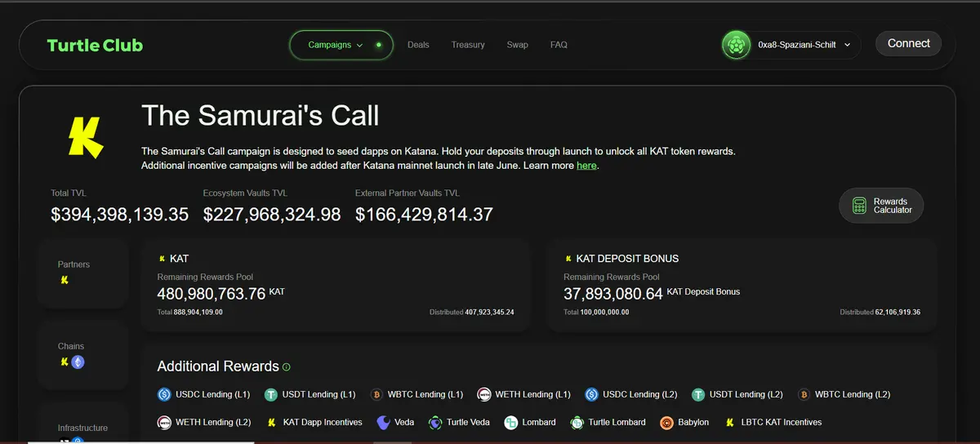This screenshot has width=980, height=444.
Task: Open the Treasury page
Action: click(468, 45)
